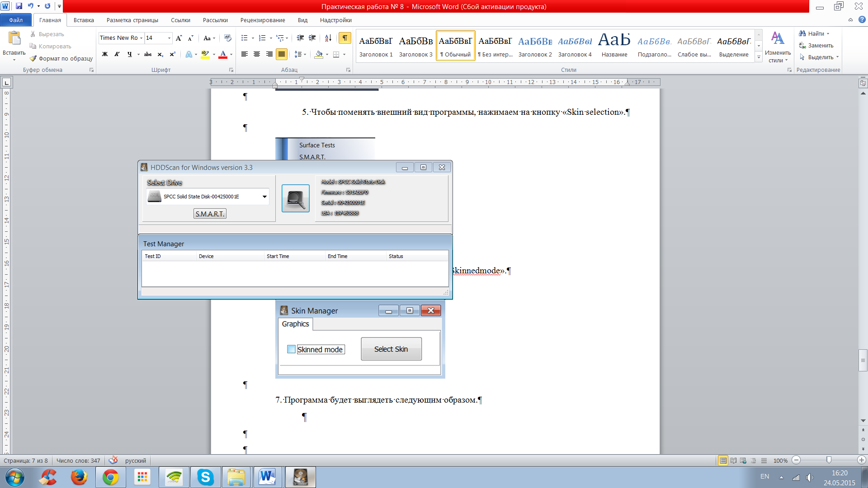
Task: Click the increase indent icon
Action: pos(312,38)
